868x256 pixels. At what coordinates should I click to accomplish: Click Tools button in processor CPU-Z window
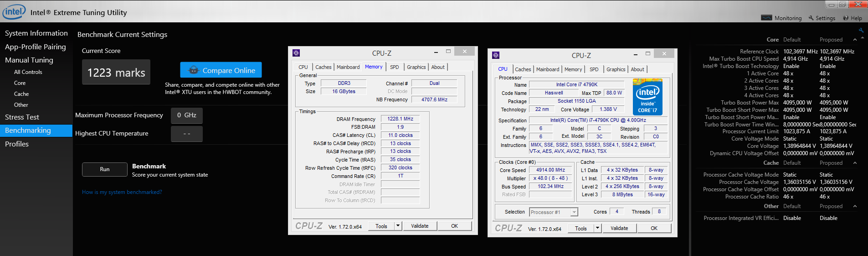click(581, 228)
